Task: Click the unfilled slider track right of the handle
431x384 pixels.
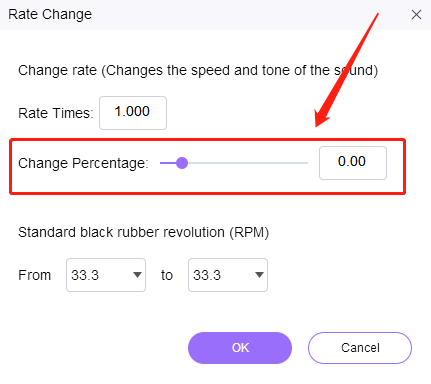Action: click(x=248, y=163)
